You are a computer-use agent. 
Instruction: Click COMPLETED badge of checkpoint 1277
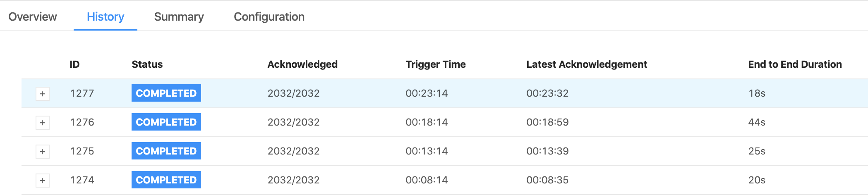point(166,93)
